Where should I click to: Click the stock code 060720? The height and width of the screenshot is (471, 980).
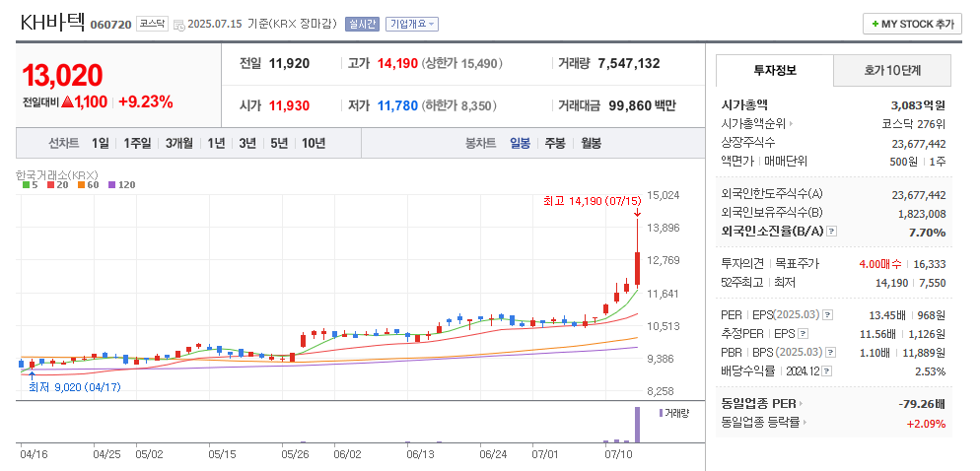coord(111,25)
